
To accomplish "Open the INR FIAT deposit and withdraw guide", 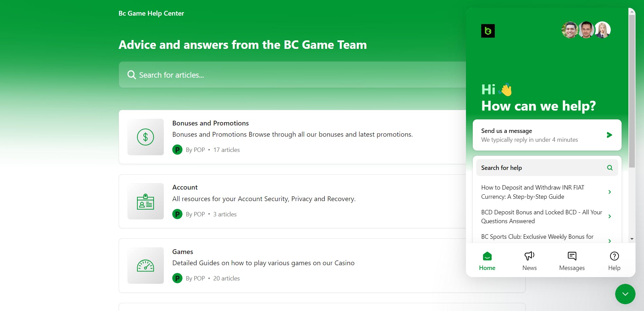I will click(x=547, y=192).
